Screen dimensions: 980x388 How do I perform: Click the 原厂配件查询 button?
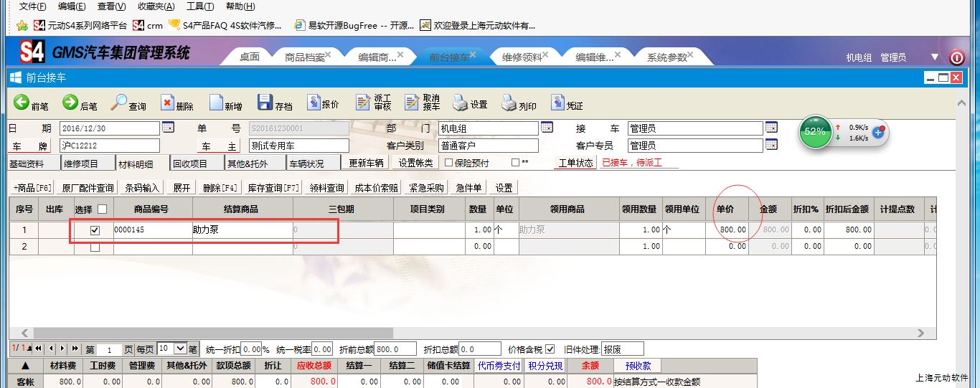(88, 188)
